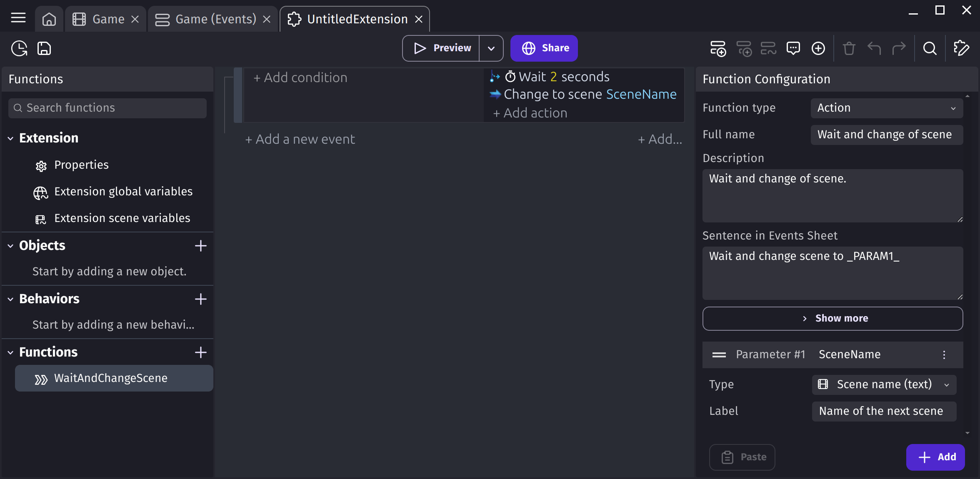Edit the Parameter #1 name SceneName
This screenshot has width=980, height=479.
pyautogui.click(x=850, y=354)
